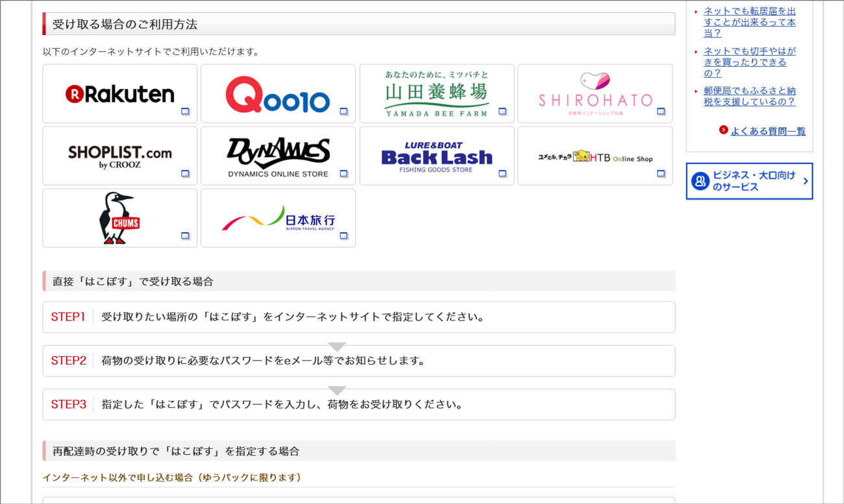Click the new-window icon on Rakuten card
Image resolution: width=844 pixels, height=504 pixels.
[x=185, y=112]
